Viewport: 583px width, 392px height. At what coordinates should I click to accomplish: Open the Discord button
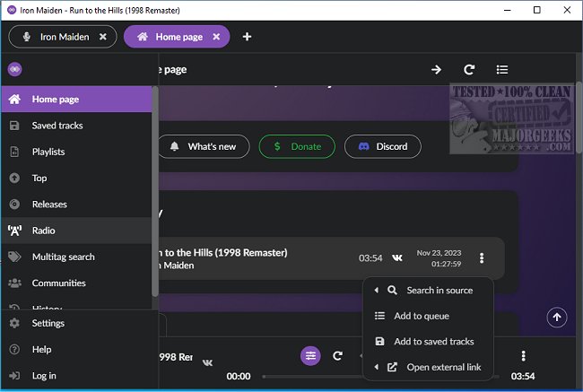(383, 146)
